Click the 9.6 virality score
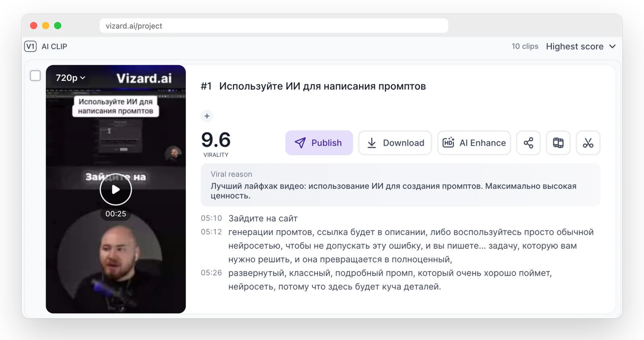 point(216,140)
